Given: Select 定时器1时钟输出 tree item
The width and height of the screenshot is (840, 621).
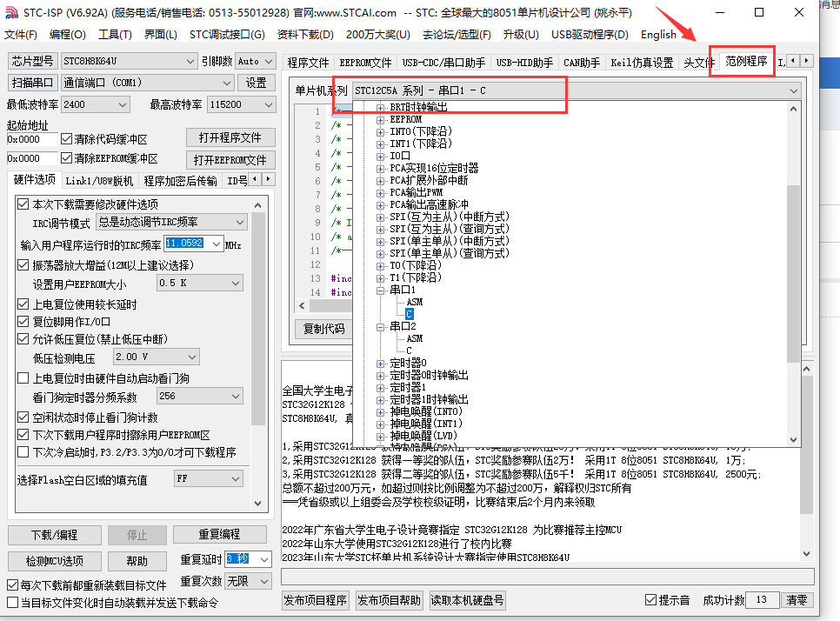Looking at the screenshot, I should click(429, 400).
